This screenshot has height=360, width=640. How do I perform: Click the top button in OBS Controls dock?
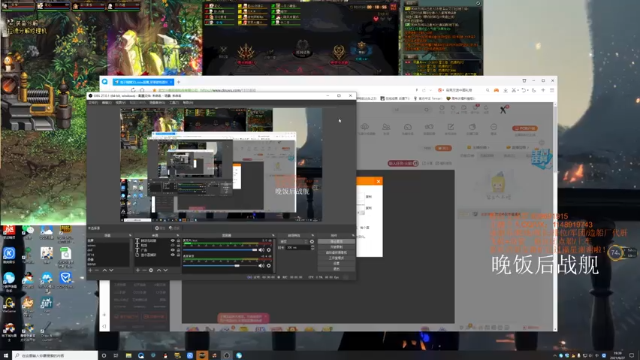(336, 242)
